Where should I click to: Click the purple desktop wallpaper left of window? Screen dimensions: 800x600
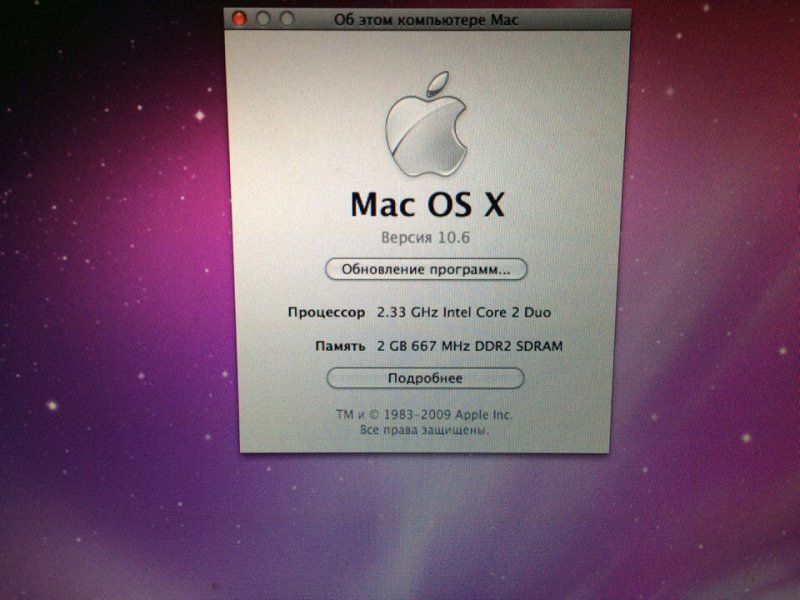click(110, 250)
